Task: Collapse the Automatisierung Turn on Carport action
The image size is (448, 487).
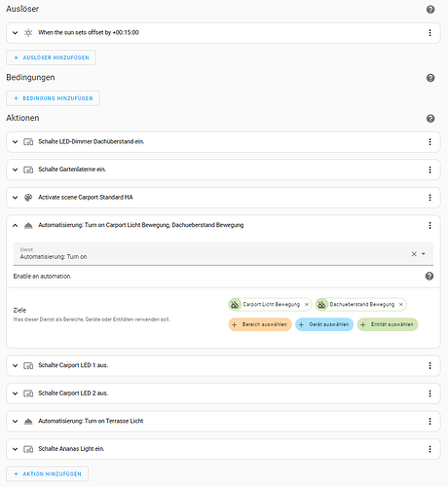Action: pos(15,225)
